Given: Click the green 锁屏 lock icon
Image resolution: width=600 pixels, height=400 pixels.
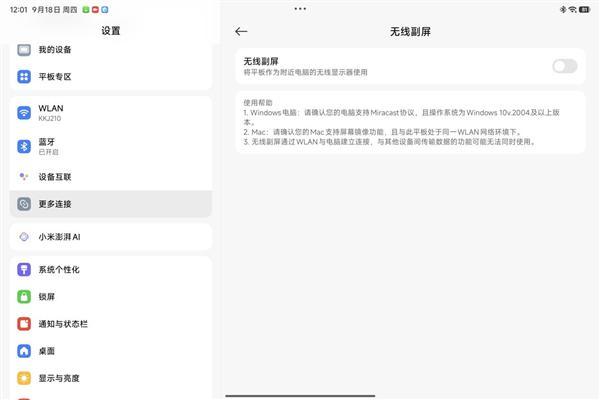Looking at the screenshot, I should pos(24,297).
